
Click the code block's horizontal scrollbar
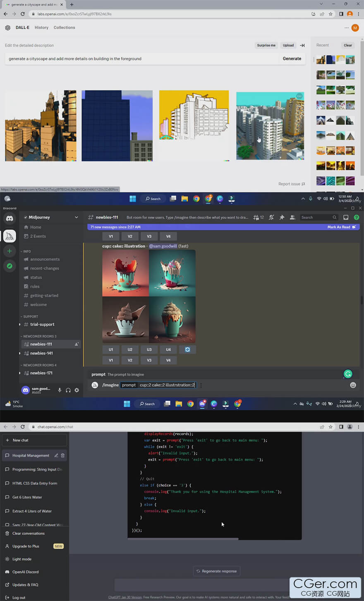coord(183,539)
